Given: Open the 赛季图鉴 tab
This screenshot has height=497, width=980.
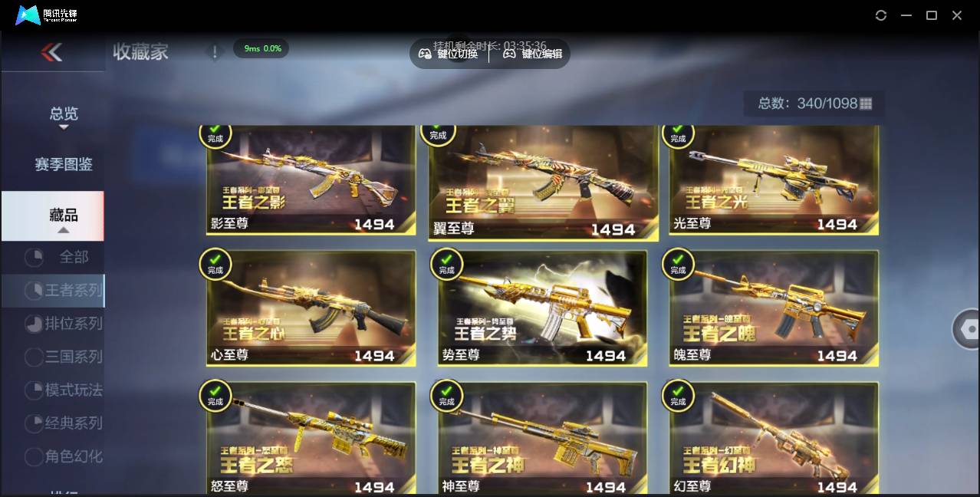Looking at the screenshot, I should pyautogui.click(x=64, y=164).
